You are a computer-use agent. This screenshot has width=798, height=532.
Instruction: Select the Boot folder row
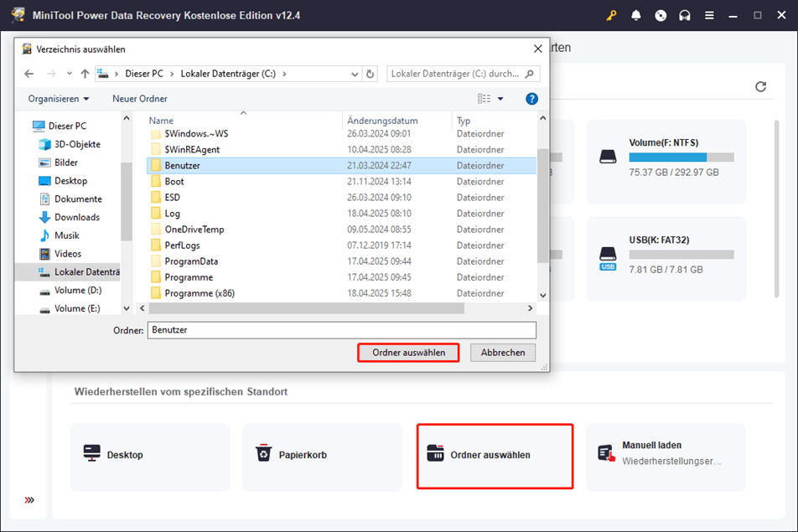(341, 182)
